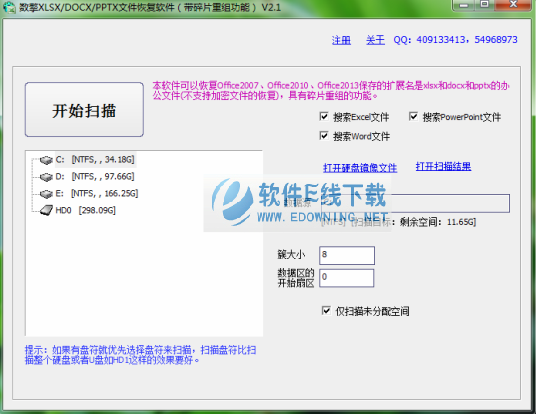Toggle 搜索PowerPoint文件 checkbox
Image resolution: width=536 pixels, height=414 pixels.
413,117
